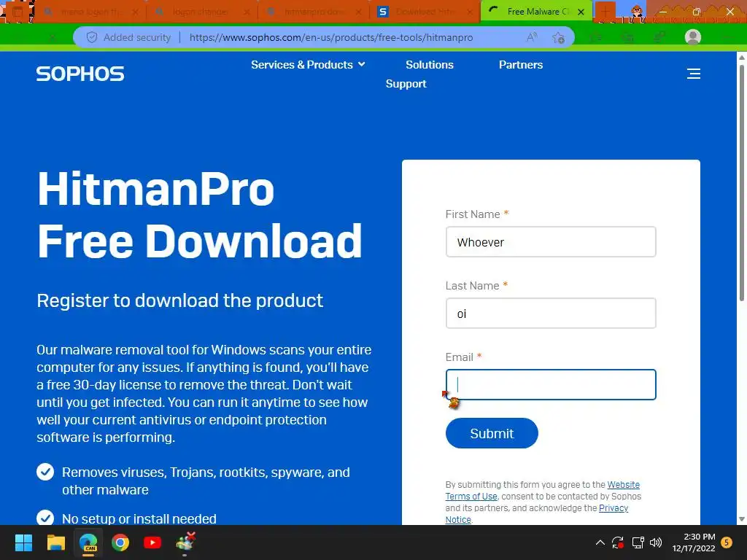Close the Free Malware tab
747x560 pixels.
581,12
